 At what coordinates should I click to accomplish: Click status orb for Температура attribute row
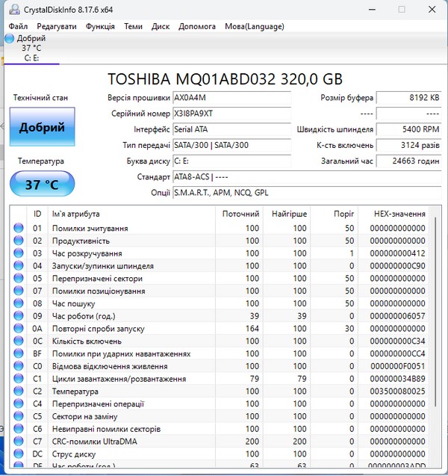[x=19, y=392]
